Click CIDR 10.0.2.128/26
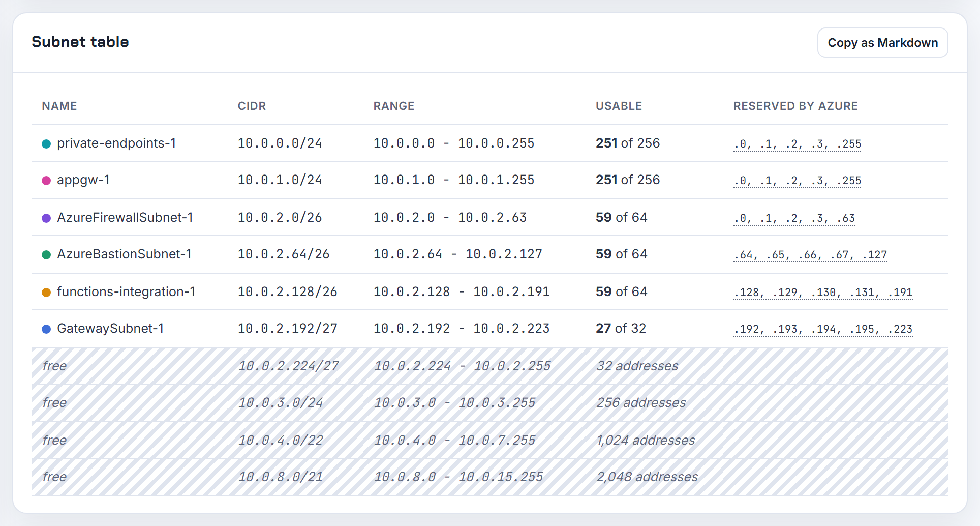 [x=288, y=292]
